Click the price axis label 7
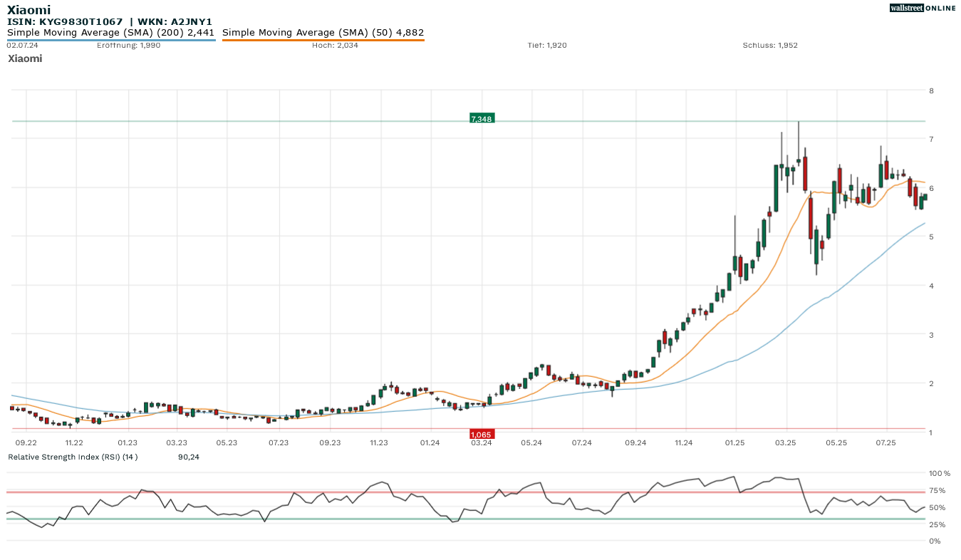 (931, 139)
